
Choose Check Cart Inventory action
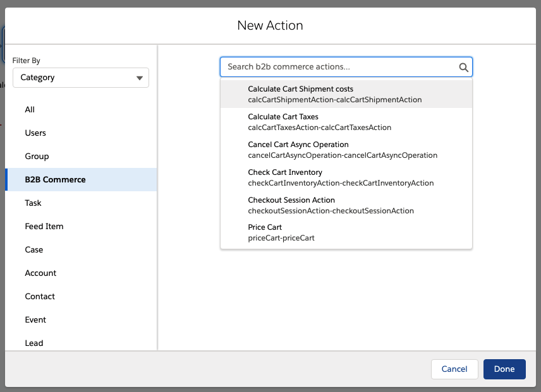tap(346, 177)
